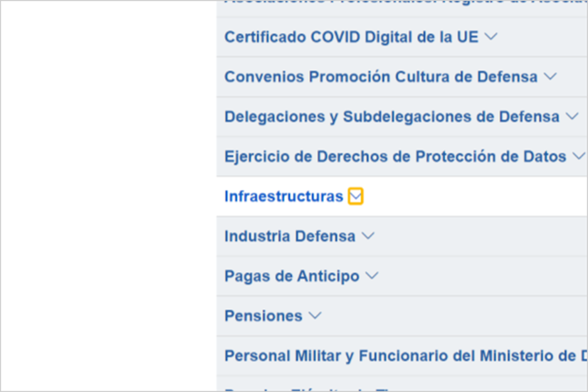This screenshot has height=392, width=588.
Task: Expand Certificado COVID Digital de la UE chevron
Action: [x=491, y=37]
